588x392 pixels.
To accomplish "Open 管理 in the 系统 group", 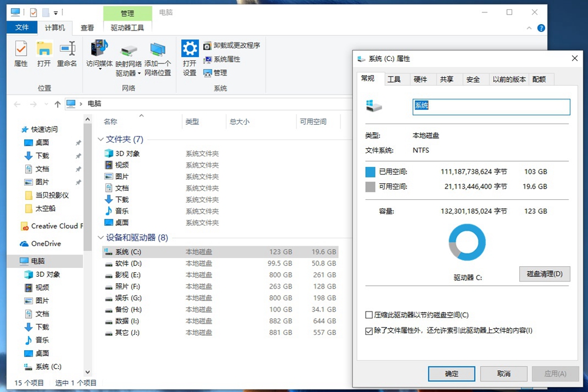I will tap(216, 73).
